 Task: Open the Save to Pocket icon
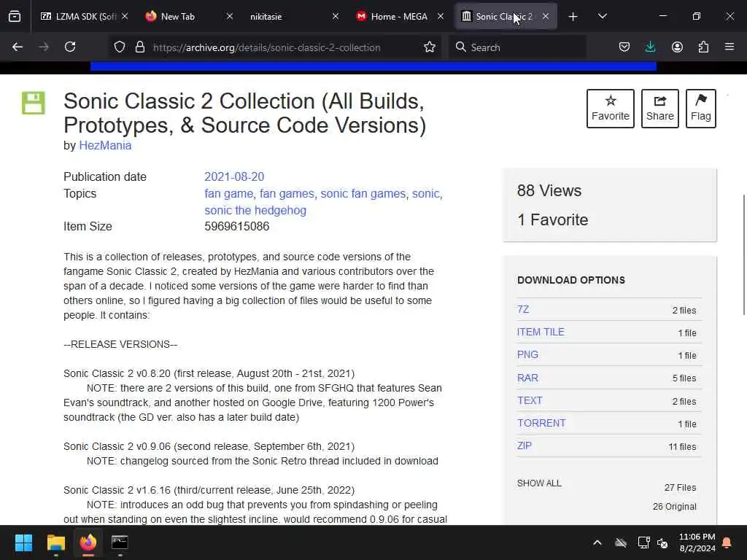(x=624, y=47)
